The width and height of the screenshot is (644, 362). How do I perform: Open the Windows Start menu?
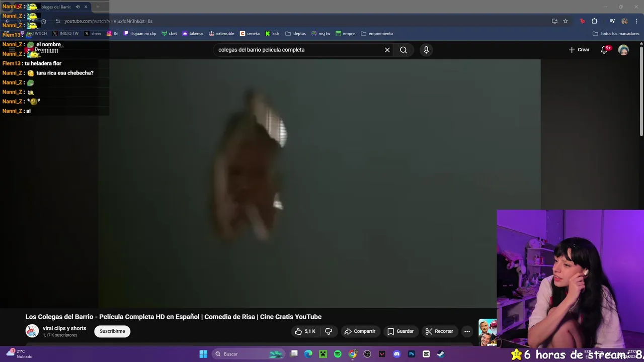coord(203,354)
